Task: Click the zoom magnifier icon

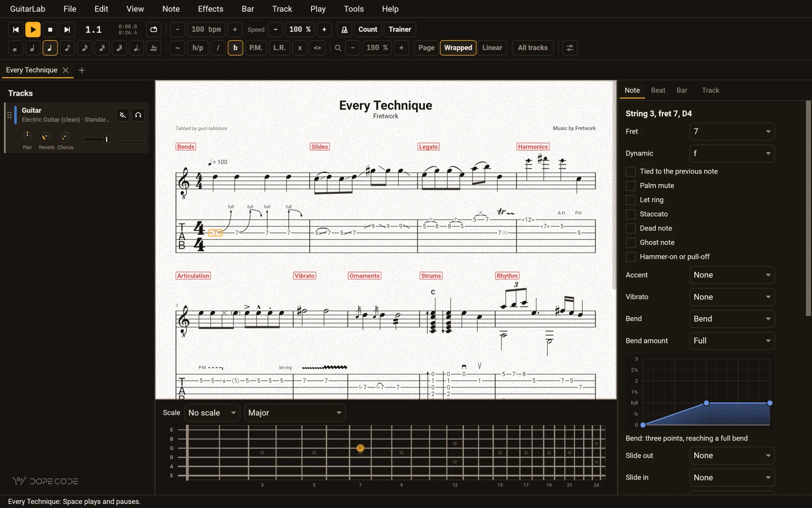Action: tap(338, 48)
